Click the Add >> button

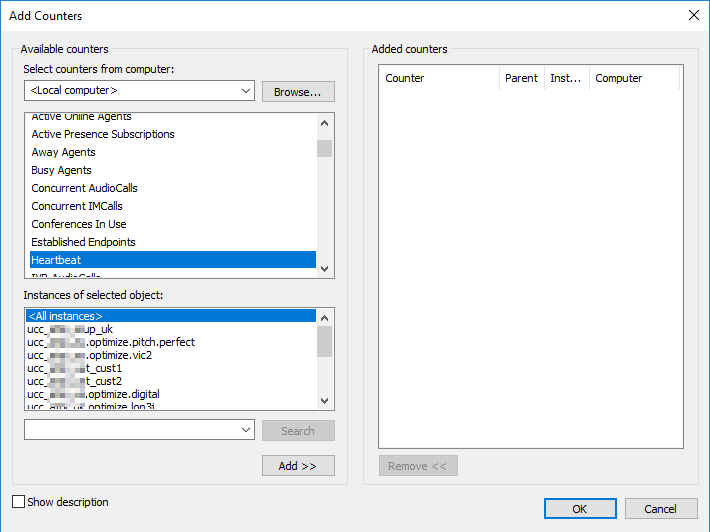[x=298, y=466]
